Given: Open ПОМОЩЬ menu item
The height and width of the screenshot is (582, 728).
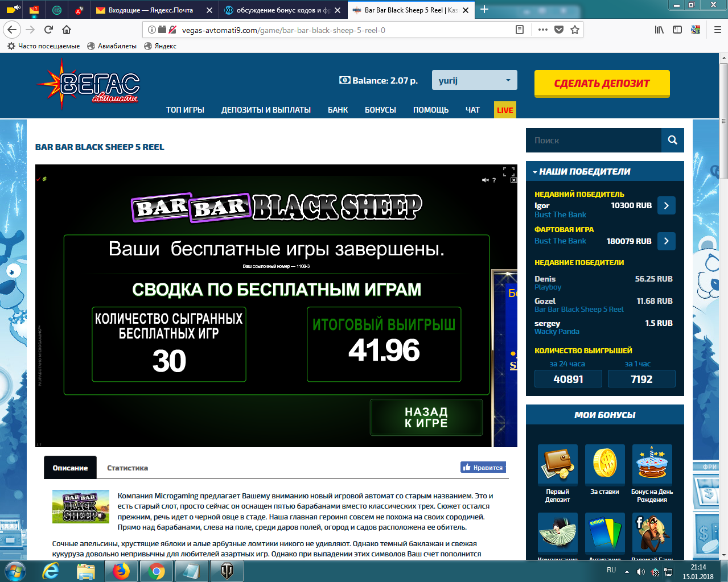Looking at the screenshot, I should [431, 110].
